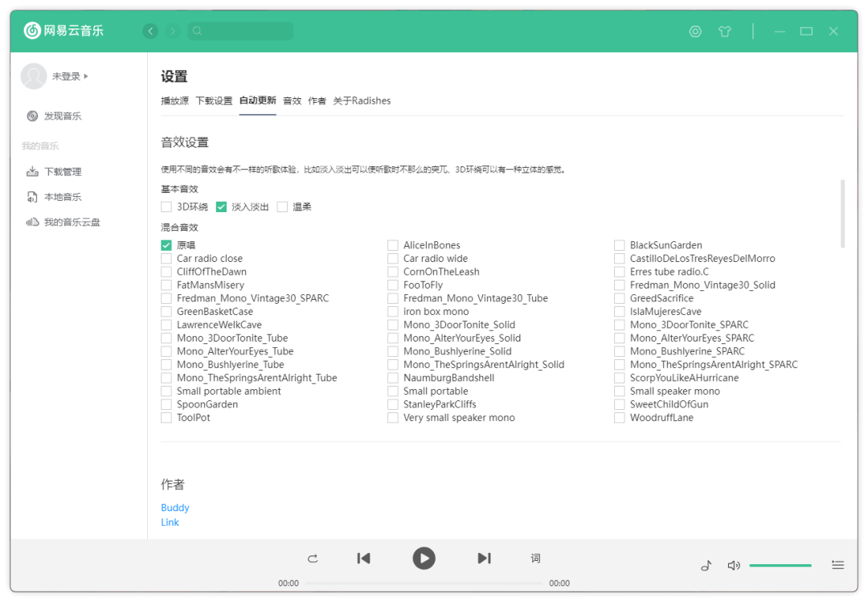
Task: Click the music note icon in player bar
Action: point(706,566)
